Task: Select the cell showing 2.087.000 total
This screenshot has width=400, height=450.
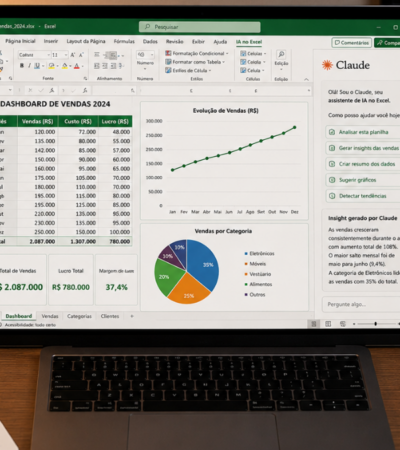Action: coord(38,241)
